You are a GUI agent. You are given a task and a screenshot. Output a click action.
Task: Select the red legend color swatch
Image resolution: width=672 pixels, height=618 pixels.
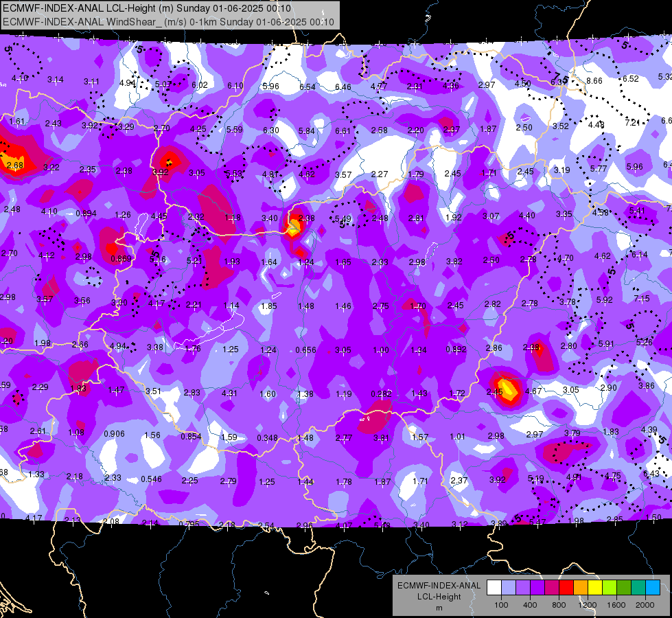coord(566,587)
